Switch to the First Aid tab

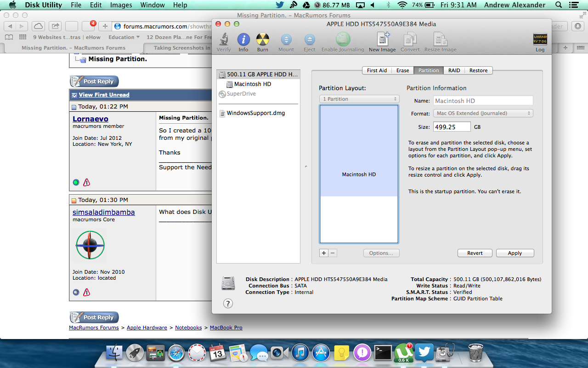point(377,70)
